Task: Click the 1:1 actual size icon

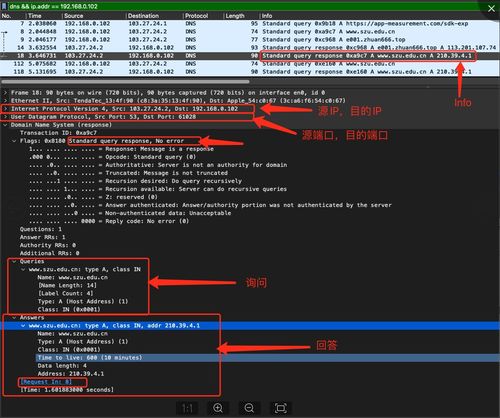Action: click(x=188, y=408)
